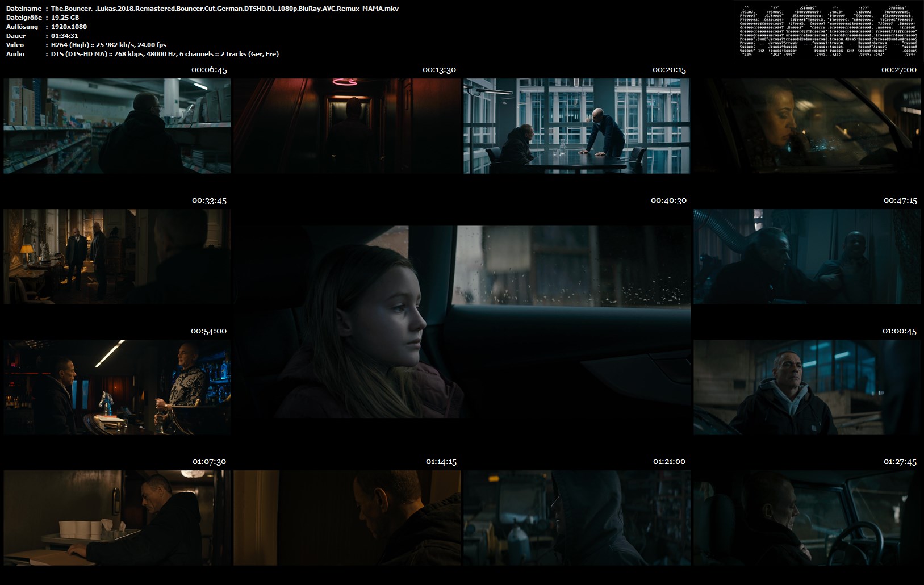Select the 01:07:30 timestamp text
Viewport: 924px width, 585px height.
point(209,462)
